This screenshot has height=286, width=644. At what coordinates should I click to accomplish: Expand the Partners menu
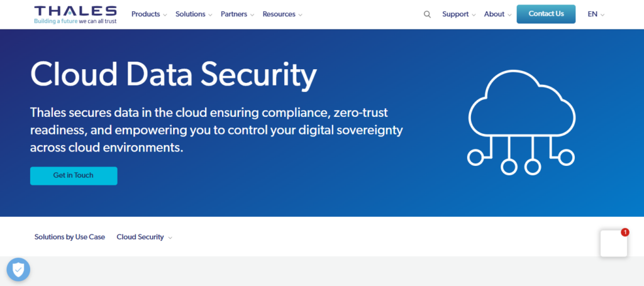pos(237,14)
